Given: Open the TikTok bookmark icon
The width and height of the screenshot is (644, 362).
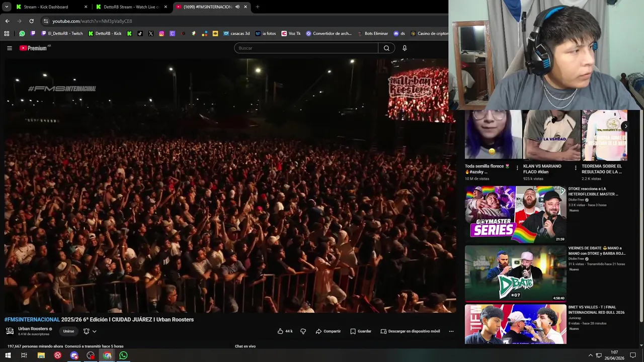Looking at the screenshot, I should point(140,34).
